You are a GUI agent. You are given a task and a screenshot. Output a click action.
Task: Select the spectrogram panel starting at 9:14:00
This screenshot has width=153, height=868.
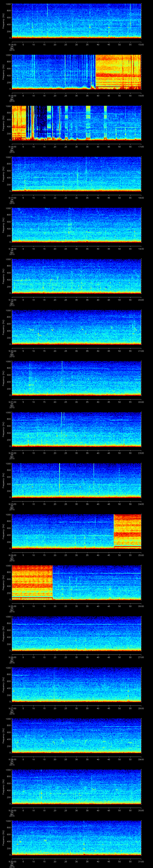[x=76, y=21]
